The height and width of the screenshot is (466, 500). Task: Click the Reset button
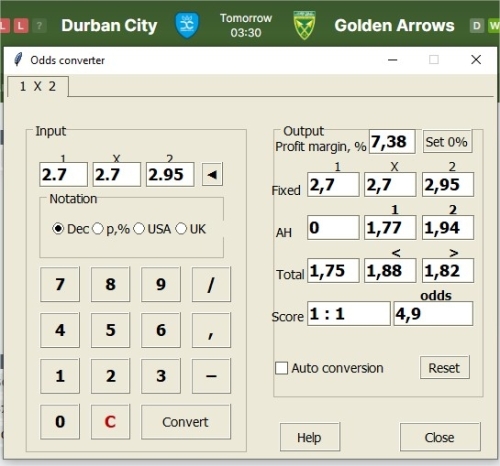click(x=444, y=368)
